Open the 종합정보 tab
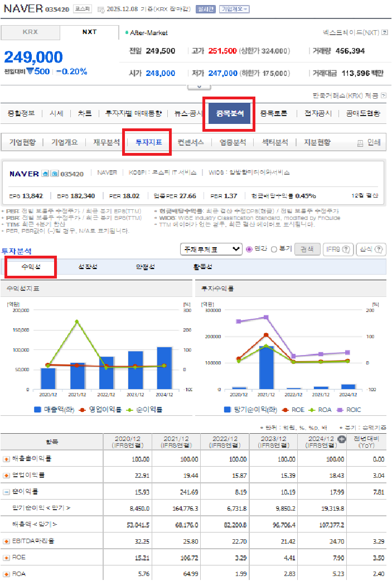This screenshot has width=392, height=585. (21, 113)
